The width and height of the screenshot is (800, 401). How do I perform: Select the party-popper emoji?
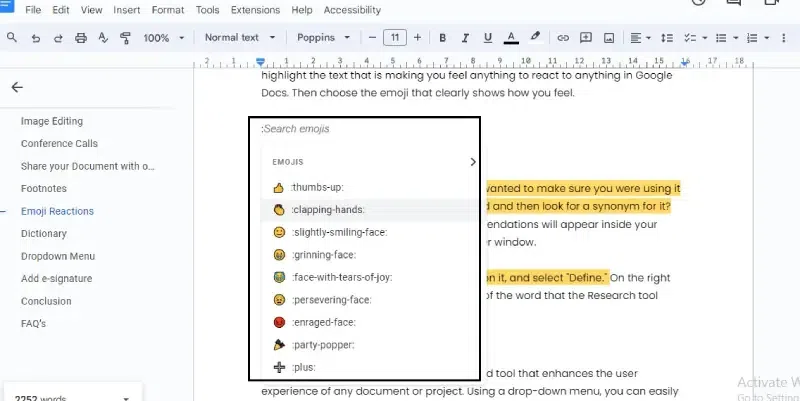click(x=368, y=345)
